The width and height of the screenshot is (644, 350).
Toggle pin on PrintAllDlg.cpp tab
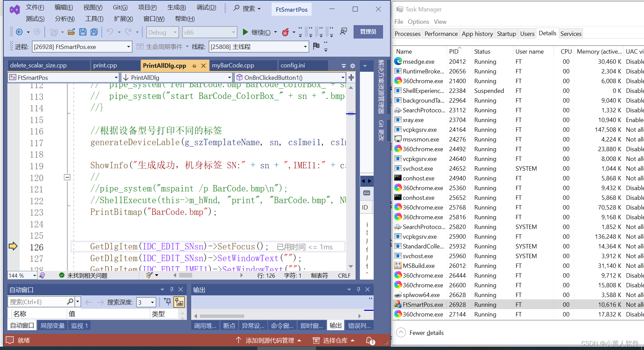(194, 66)
